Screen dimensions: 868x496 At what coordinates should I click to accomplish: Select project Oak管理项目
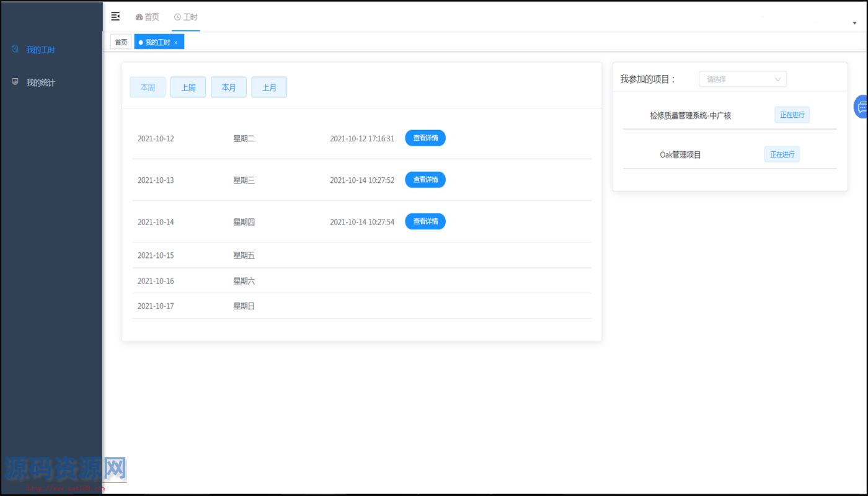click(x=680, y=154)
